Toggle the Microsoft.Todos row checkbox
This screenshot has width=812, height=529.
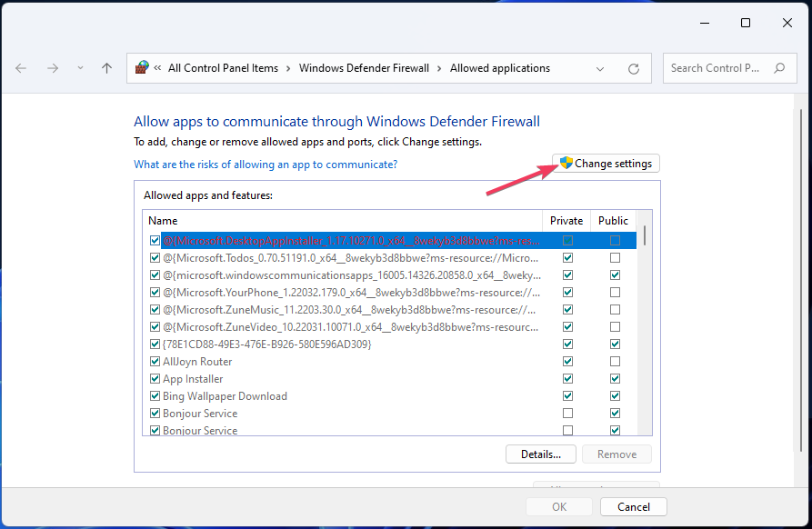click(x=155, y=258)
